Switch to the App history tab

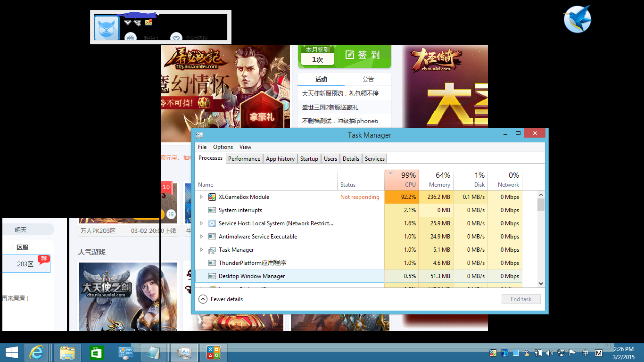point(280,159)
